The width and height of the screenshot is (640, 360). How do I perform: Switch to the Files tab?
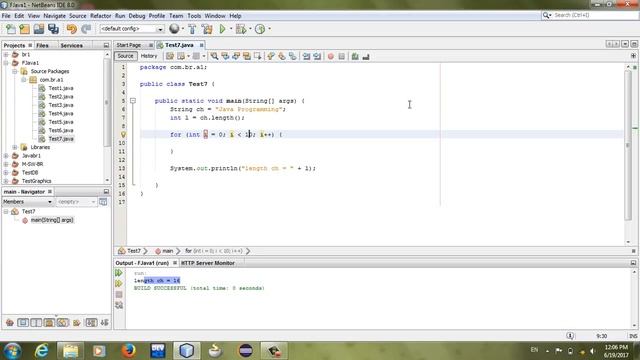(42, 45)
